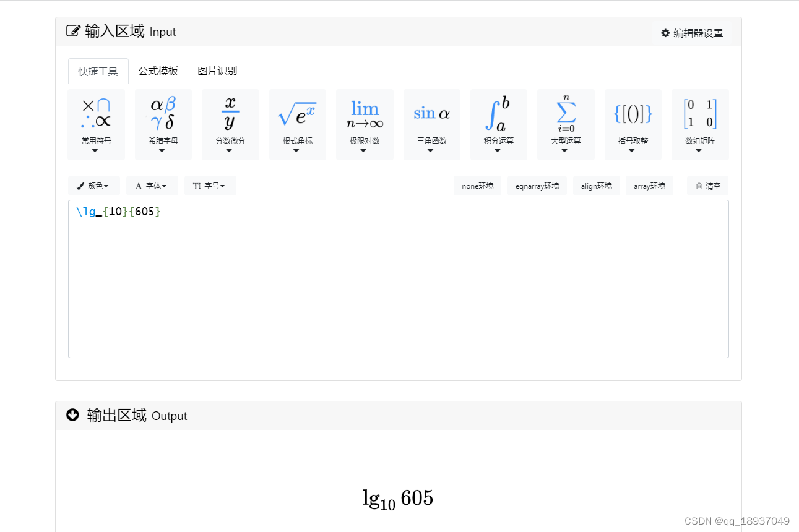This screenshot has height=532, width=799.
Task: Expand the arrow under 括号取整
Action: (x=632, y=150)
